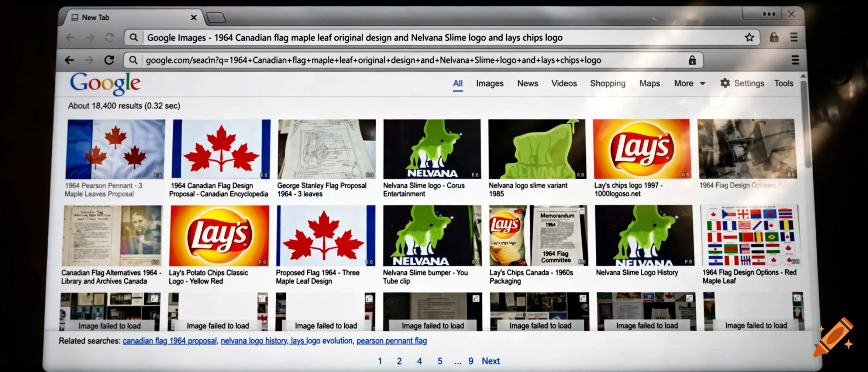Open the Videos tab

coord(564,83)
